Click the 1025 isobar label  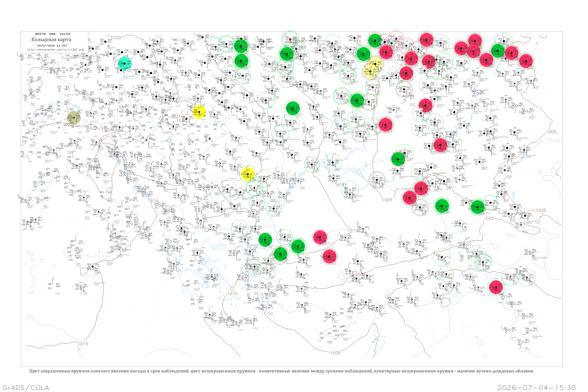click(43, 68)
